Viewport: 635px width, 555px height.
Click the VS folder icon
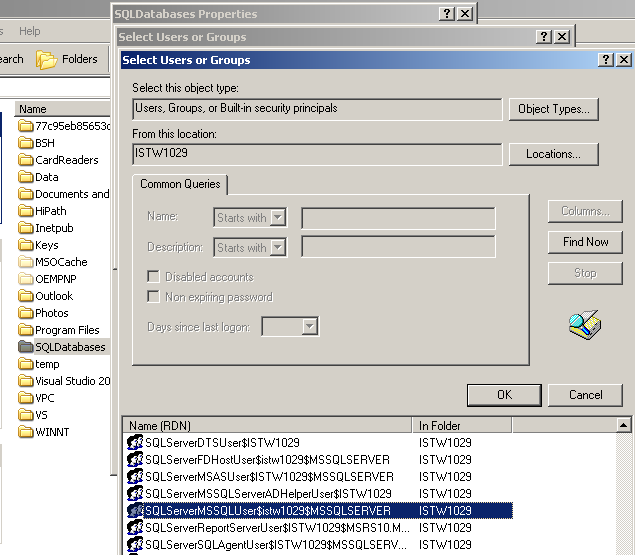click(x=26, y=415)
